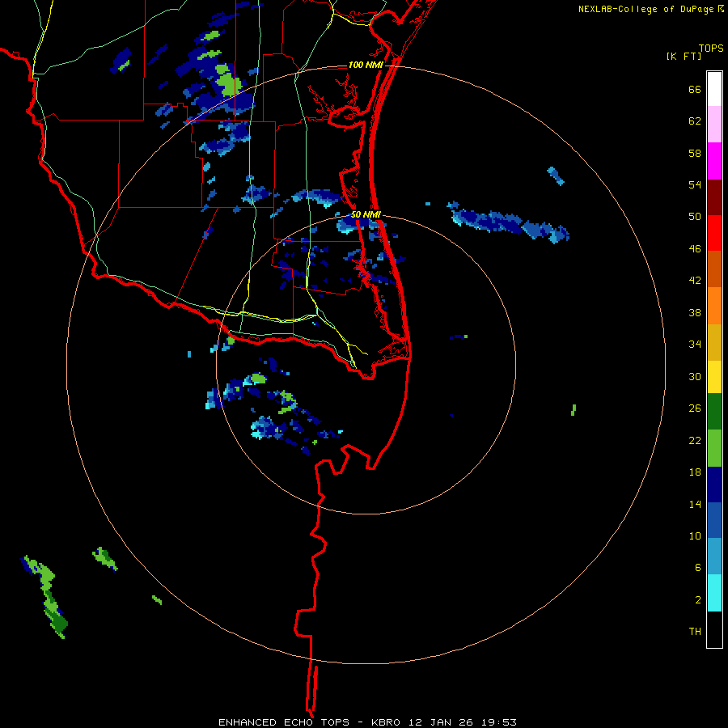The image size is (728, 728).
Task: Pick the light orange legend band
Action: (714, 306)
